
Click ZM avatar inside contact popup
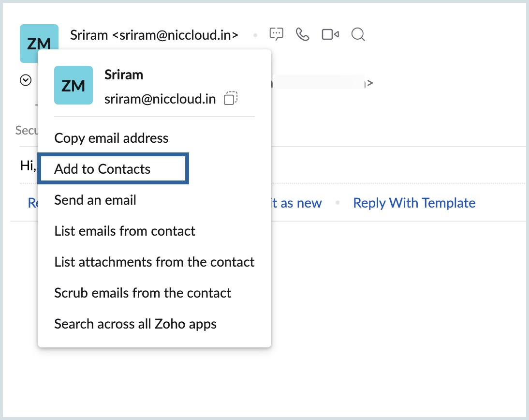(73, 85)
